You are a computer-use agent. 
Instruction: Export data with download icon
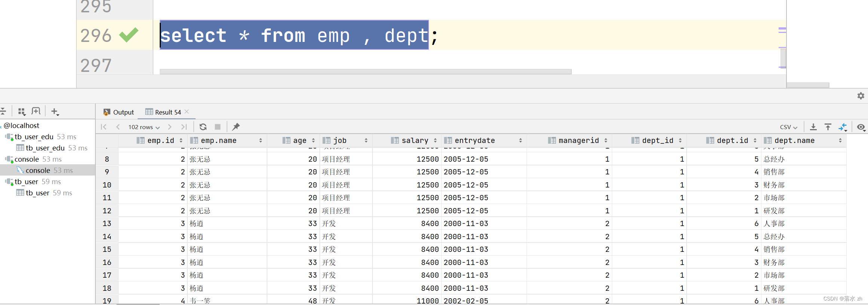pos(813,127)
